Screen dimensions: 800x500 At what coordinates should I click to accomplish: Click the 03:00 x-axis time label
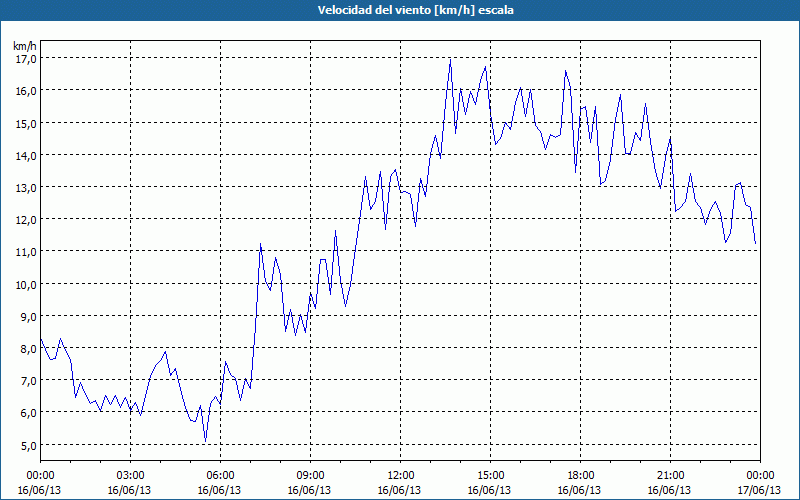click(x=130, y=476)
